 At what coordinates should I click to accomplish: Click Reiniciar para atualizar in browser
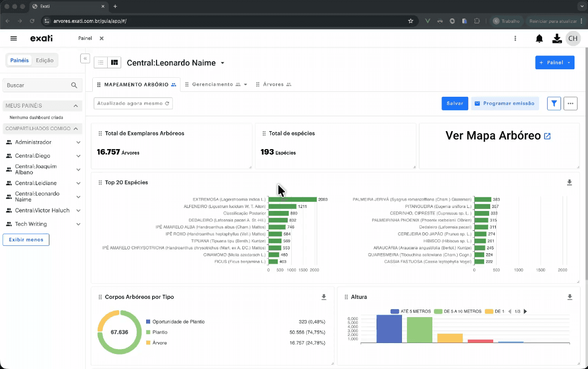click(x=553, y=21)
